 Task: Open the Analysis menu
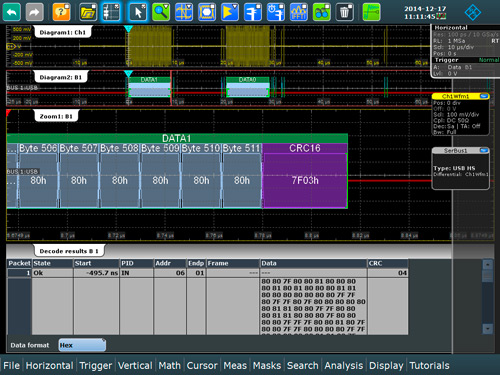click(344, 365)
